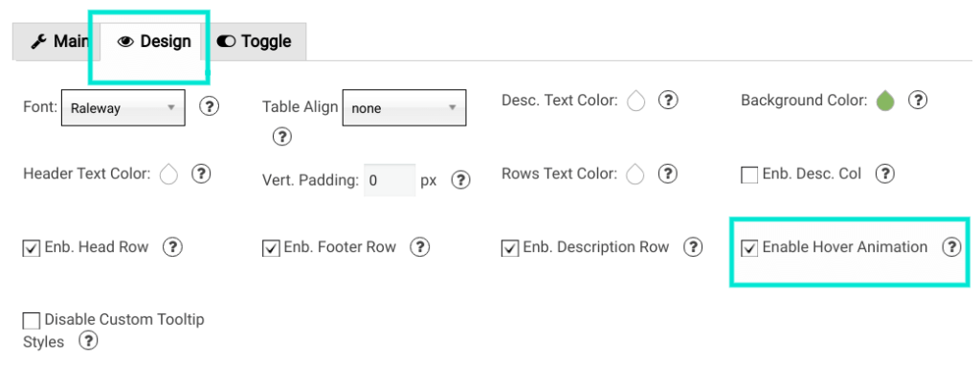Viewport: 980px width, 365px height.
Task: Switch to the Main tab
Action: (x=58, y=42)
